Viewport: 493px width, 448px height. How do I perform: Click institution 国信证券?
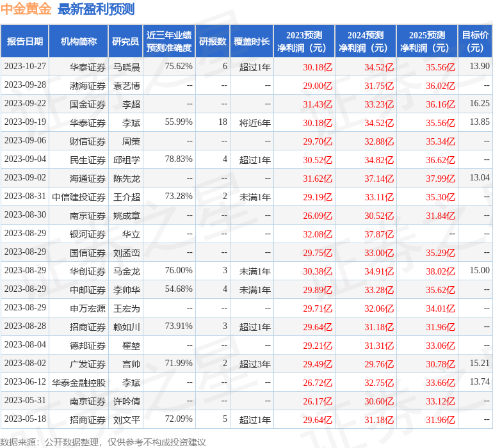pyautogui.click(x=88, y=253)
